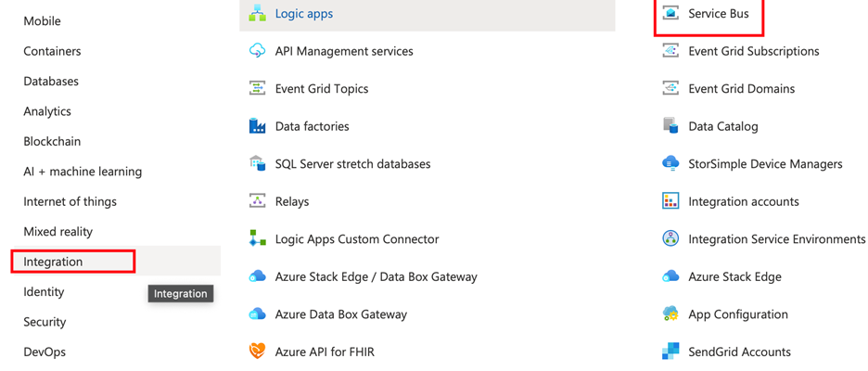Go to Data Catalog
Image resolution: width=868 pixels, height=371 pixels.
723,126
